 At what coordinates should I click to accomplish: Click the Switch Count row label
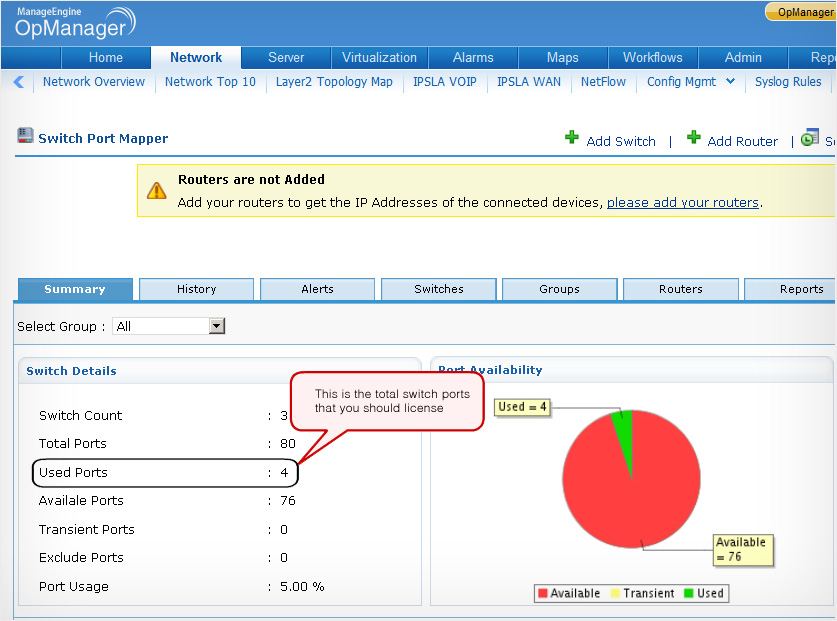[x=81, y=415]
